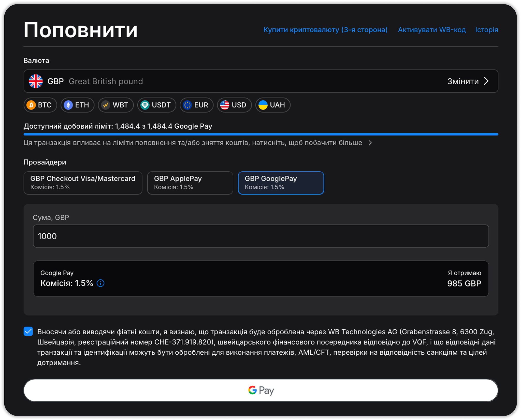Select the GBP ApplePay provider
Screen dimensions: 521x420
(x=190, y=183)
